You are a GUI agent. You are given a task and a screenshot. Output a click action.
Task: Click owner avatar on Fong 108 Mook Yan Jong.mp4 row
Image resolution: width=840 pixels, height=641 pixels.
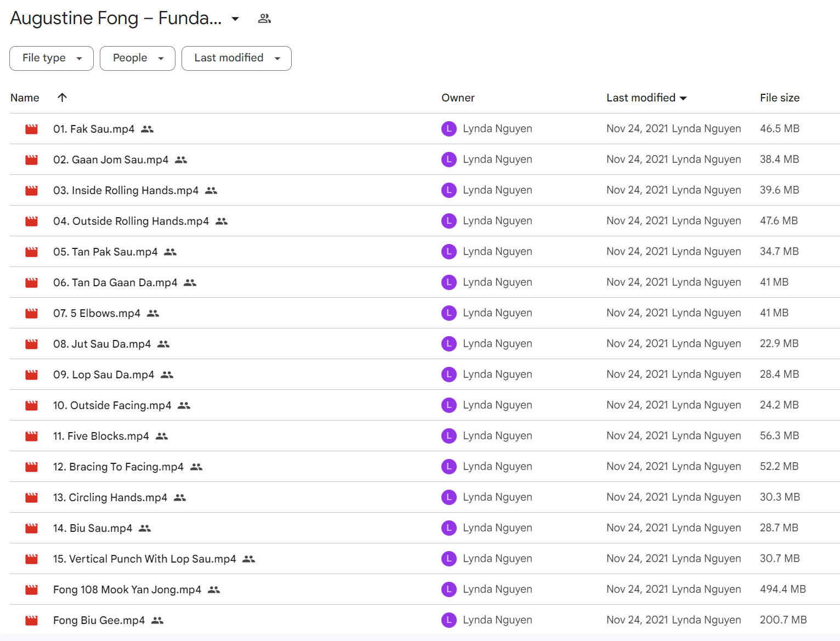click(449, 589)
